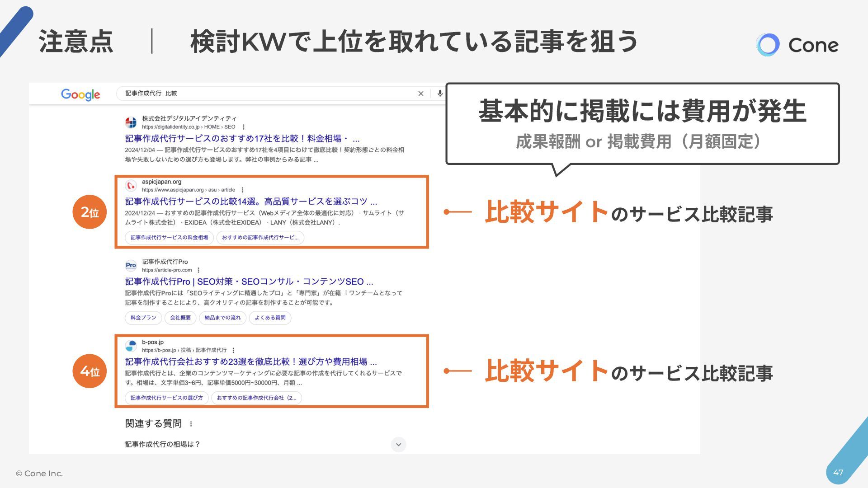
Task: Open the 記事作成代行会社おすすめ23選 result link
Action: pyautogui.click(x=251, y=361)
